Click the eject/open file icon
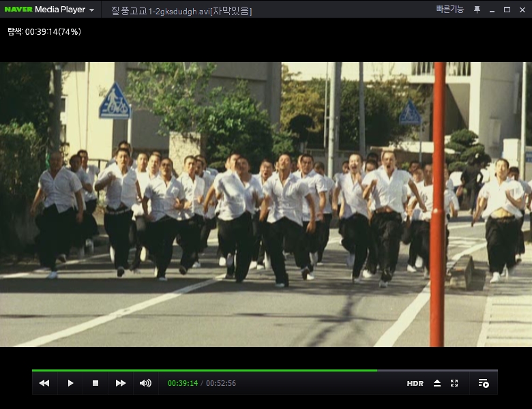This screenshot has height=409, width=532. 437,383
